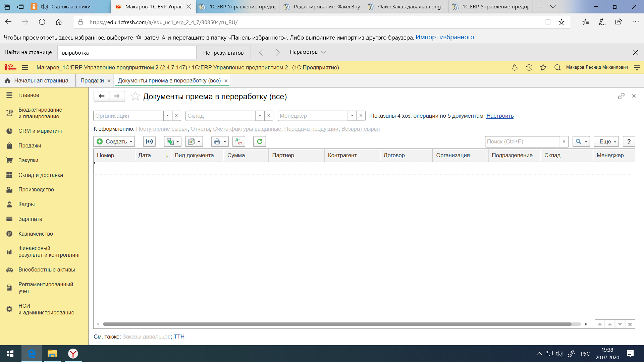Open Заказы давальцев link
Image resolution: width=644 pixels, height=362 pixels.
click(147, 337)
